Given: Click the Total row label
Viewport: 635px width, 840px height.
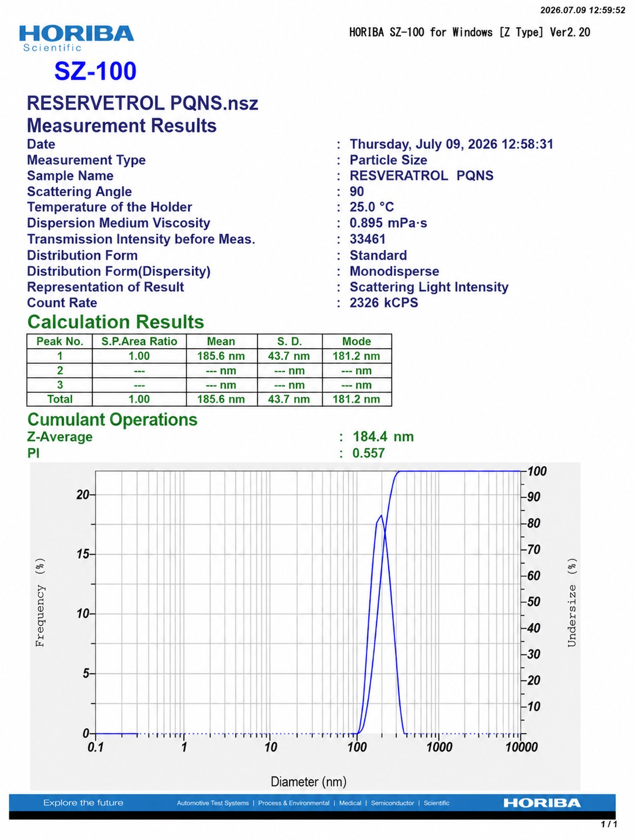Looking at the screenshot, I should click(x=60, y=399).
